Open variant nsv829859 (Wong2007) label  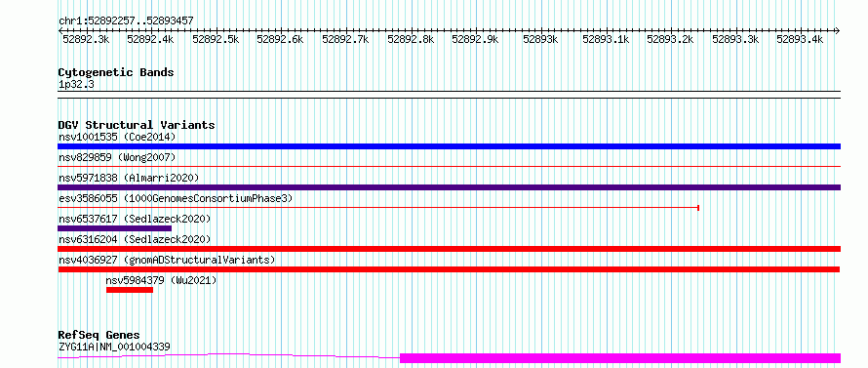coord(117,158)
